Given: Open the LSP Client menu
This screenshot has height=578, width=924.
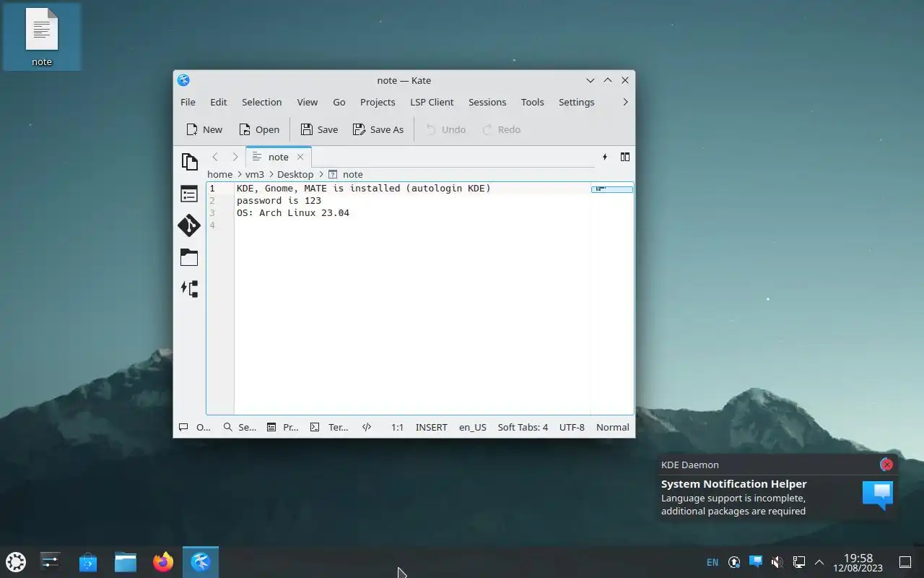Looking at the screenshot, I should pyautogui.click(x=432, y=102).
